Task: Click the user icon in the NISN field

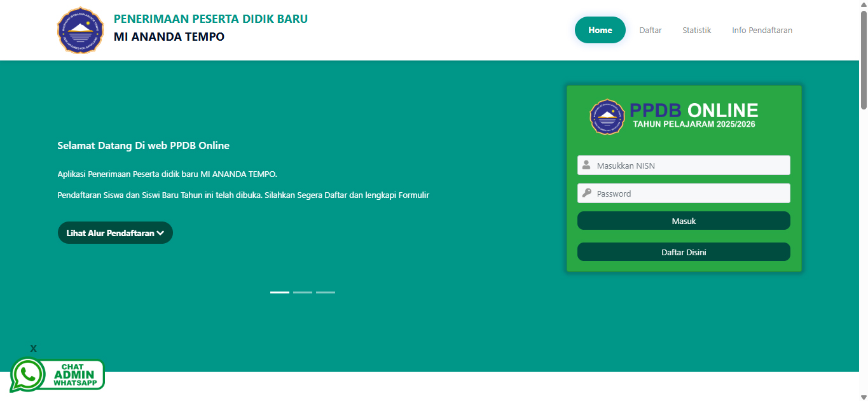Action: click(x=586, y=165)
